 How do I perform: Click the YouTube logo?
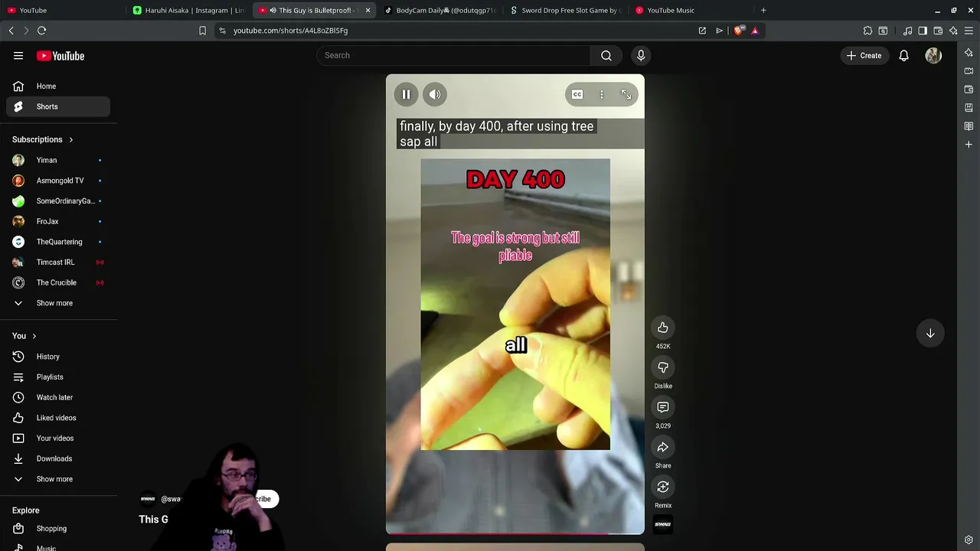point(60,56)
